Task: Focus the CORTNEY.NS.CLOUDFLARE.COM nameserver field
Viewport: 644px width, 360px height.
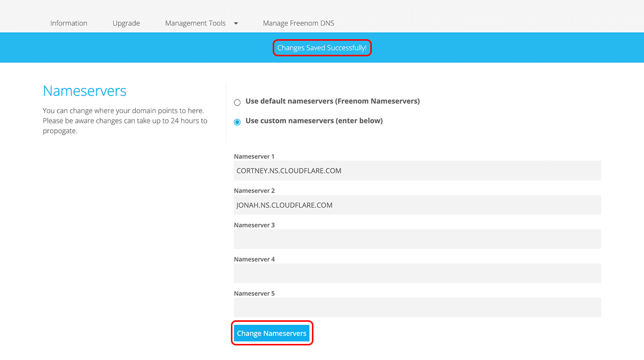Action: [417, 171]
